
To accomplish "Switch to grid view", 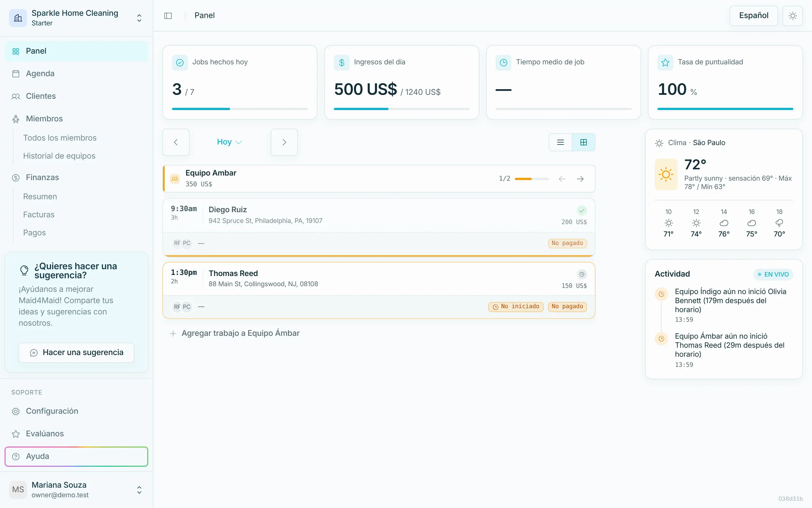I will [x=584, y=142].
